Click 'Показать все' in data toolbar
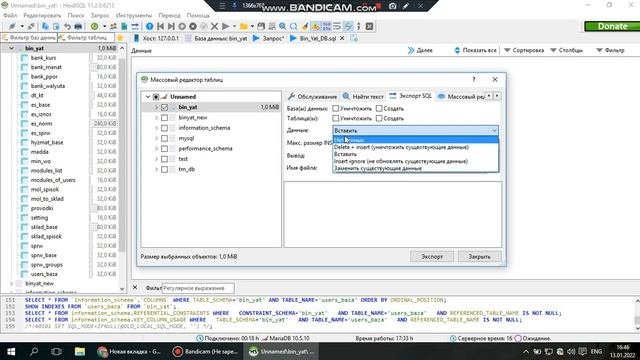The width and height of the screenshot is (640, 360). 475,50
